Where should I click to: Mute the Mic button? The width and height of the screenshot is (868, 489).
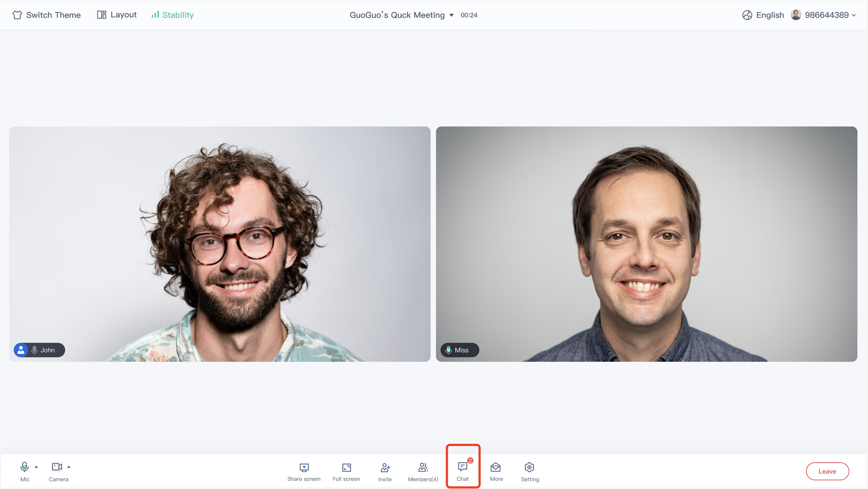coord(24,467)
